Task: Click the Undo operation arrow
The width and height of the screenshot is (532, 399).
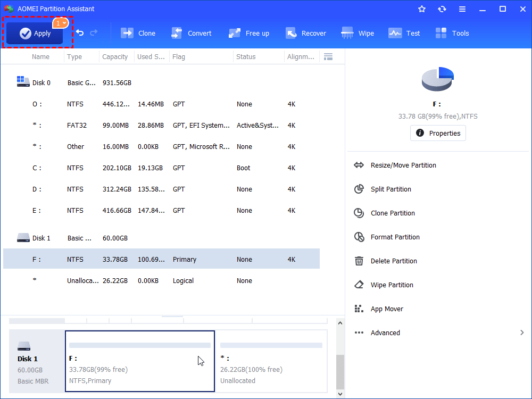Action: coord(79,32)
